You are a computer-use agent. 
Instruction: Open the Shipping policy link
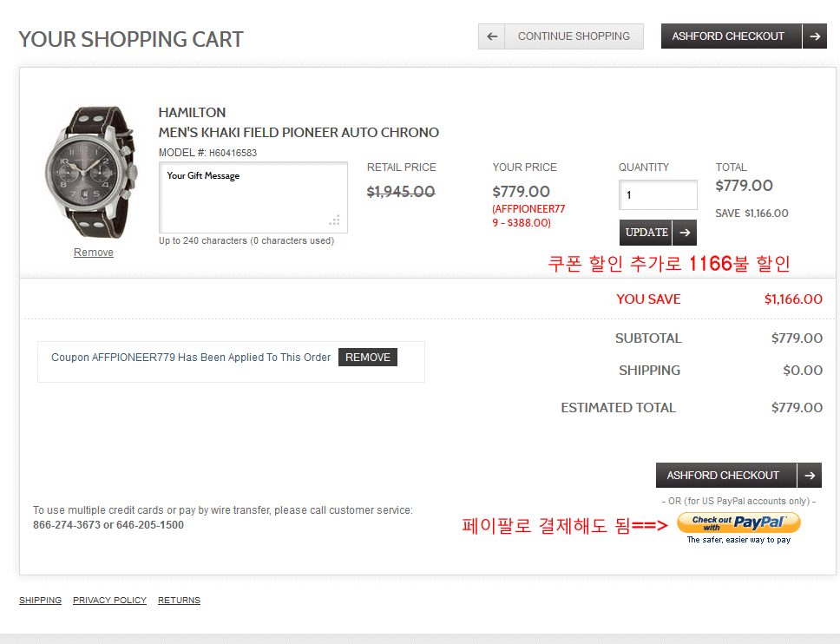click(x=40, y=601)
